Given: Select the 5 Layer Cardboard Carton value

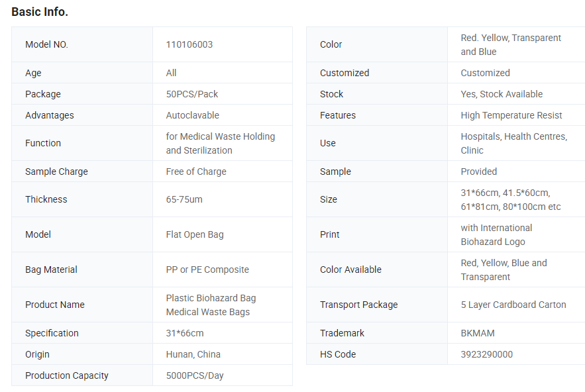Looking at the screenshot, I should click(x=513, y=305).
